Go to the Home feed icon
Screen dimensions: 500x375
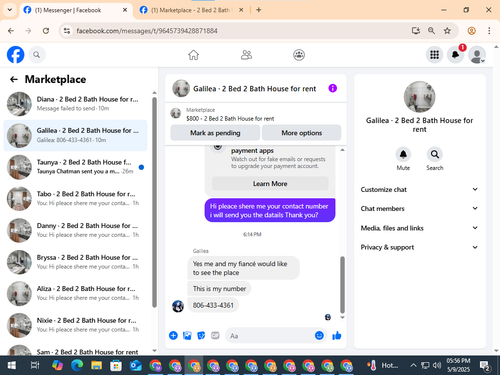[193, 55]
